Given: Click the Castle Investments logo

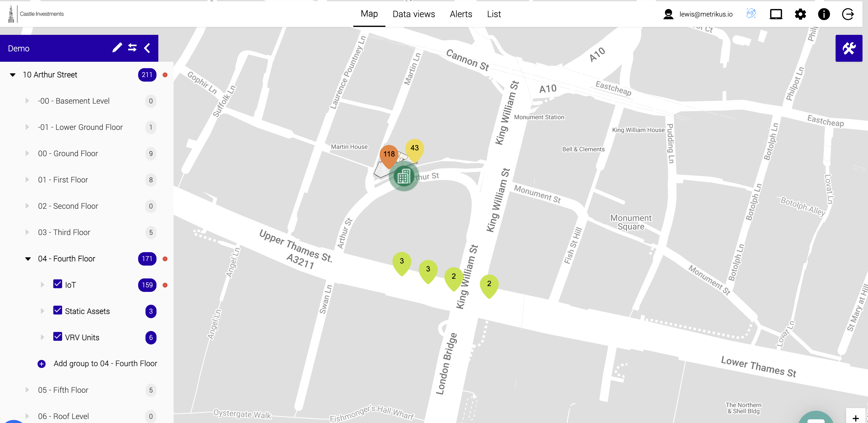Looking at the screenshot, I should click(36, 14).
